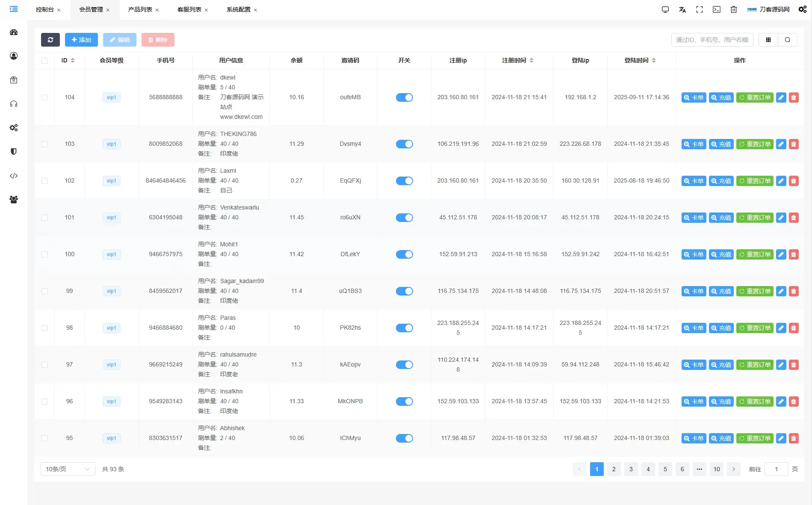Click 重置订单 for member 98
The width and height of the screenshot is (812, 505).
coord(755,328)
